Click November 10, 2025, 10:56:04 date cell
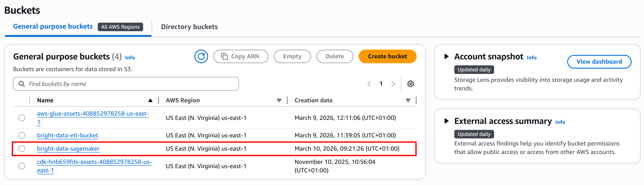This screenshot has width=644, height=185. [x=335, y=166]
